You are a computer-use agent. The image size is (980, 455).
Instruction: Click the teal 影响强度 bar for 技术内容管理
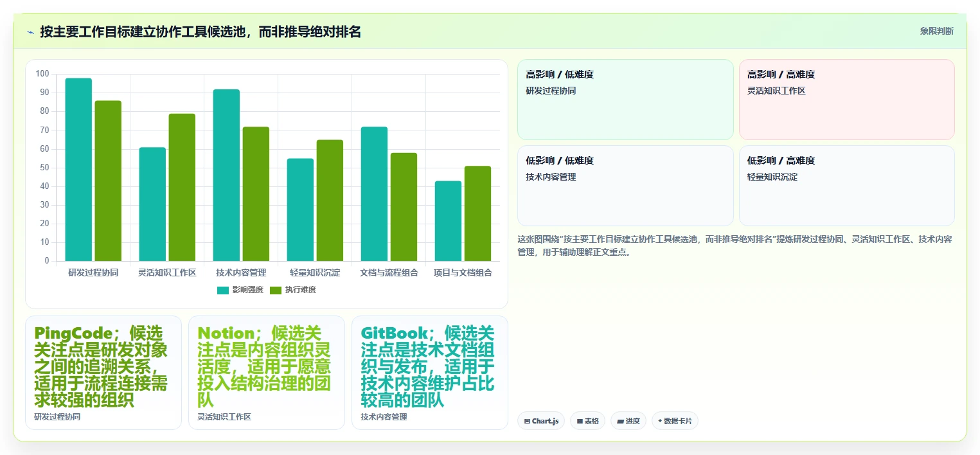226,175
